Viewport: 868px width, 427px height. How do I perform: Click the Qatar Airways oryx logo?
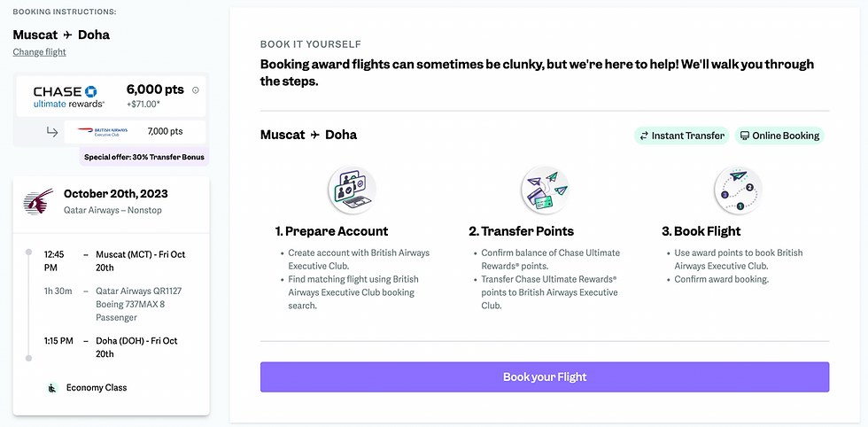(38, 201)
